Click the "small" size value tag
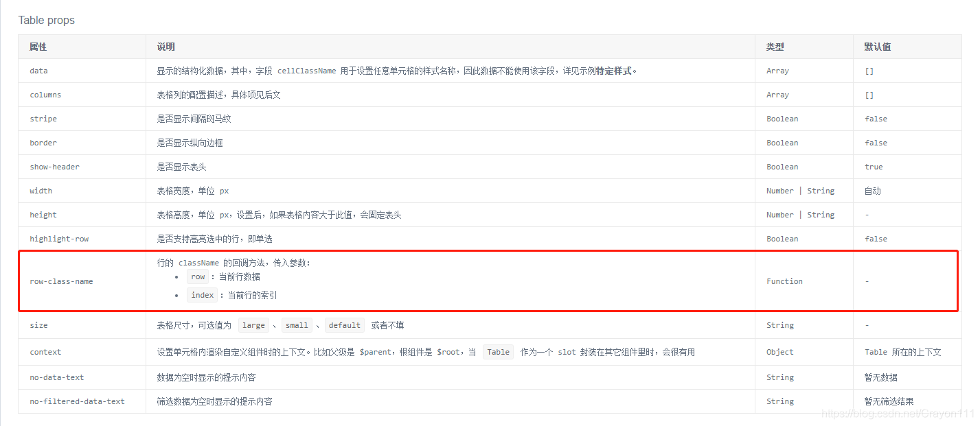This screenshot has height=426, width=980. [297, 324]
